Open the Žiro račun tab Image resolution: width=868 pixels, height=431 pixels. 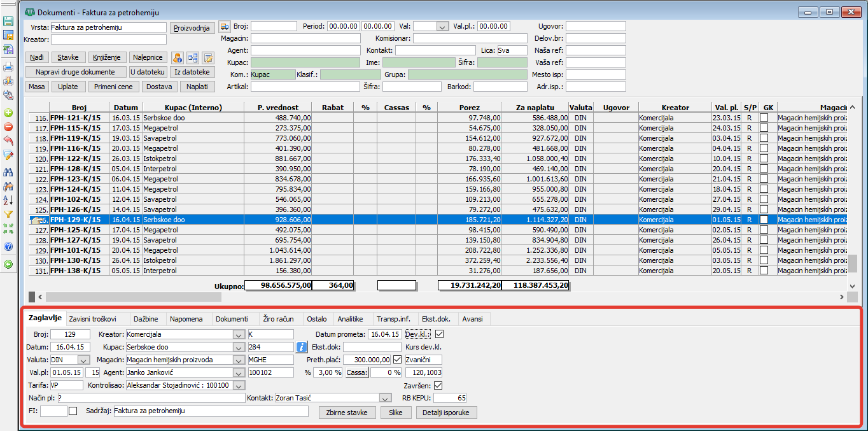(277, 319)
